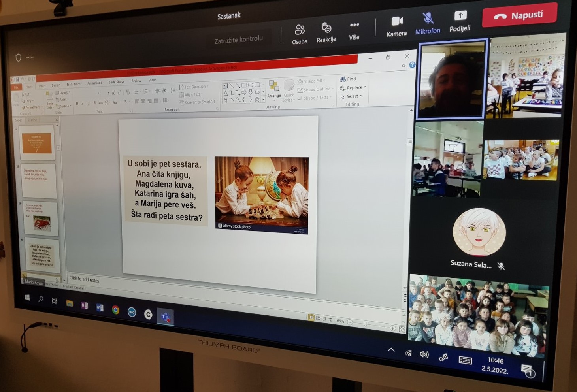Click the Reset slide button

click(x=62, y=100)
